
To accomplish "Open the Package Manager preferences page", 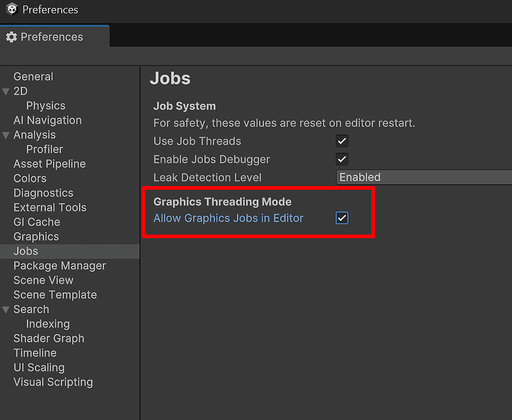I will [x=59, y=265].
